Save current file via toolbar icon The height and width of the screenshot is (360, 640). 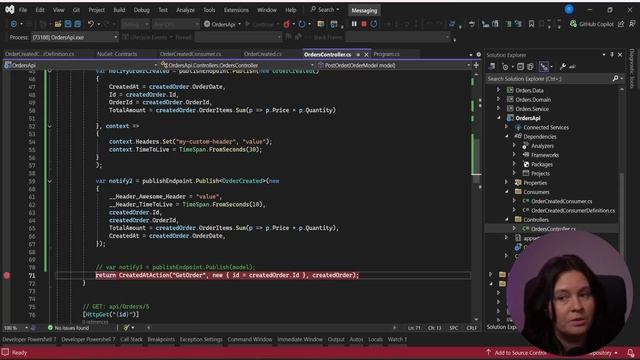pyautogui.click(x=68, y=24)
